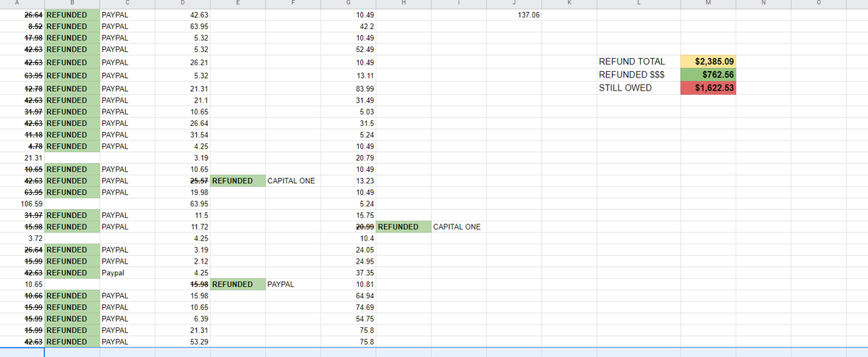Select the 11.72 cell

coord(182,227)
